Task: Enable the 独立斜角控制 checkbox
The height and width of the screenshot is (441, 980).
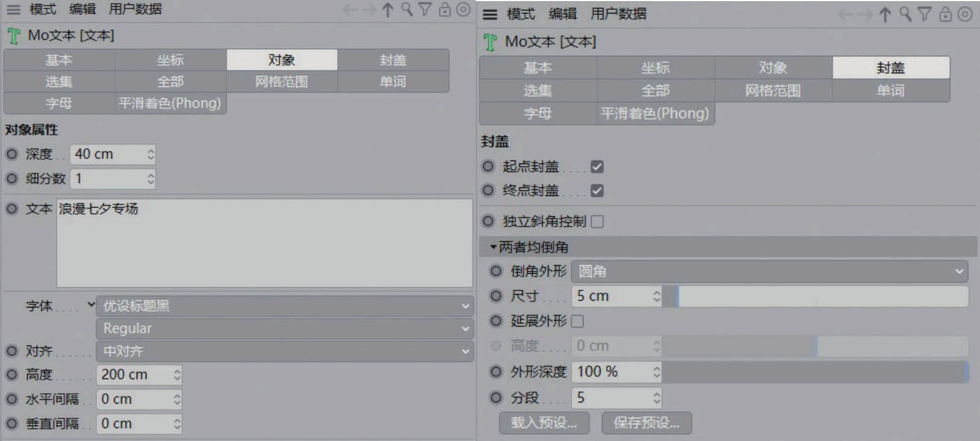Action: click(x=597, y=222)
